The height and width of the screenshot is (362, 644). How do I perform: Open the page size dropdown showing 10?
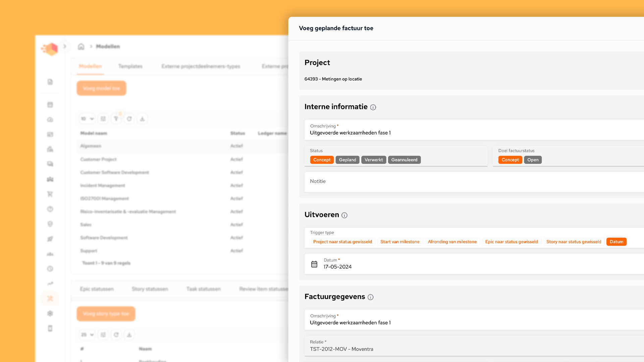coord(87,119)
